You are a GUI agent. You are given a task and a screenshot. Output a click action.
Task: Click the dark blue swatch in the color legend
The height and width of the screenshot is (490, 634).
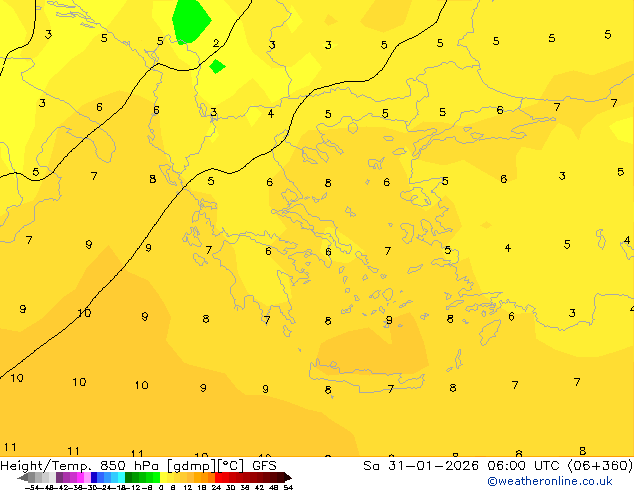[94, 477]
